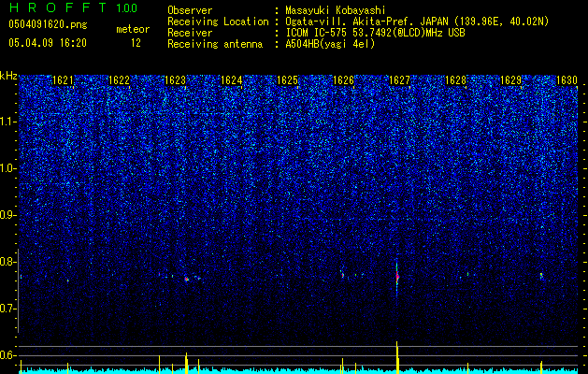The width and height of the screenshot is (588, 374).
Task: Click the 1625 time axis label
Action: click(x=287, y=80)
